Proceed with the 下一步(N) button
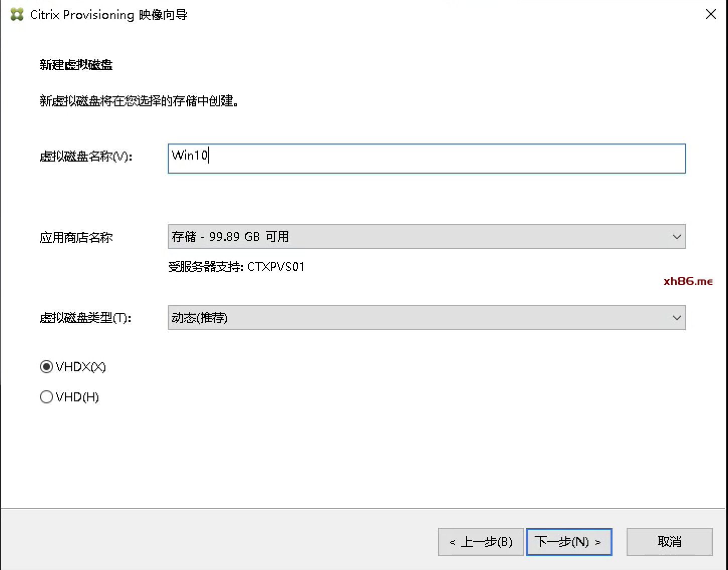728x570 pixels. pyautogui.click(x=569, y=542)
